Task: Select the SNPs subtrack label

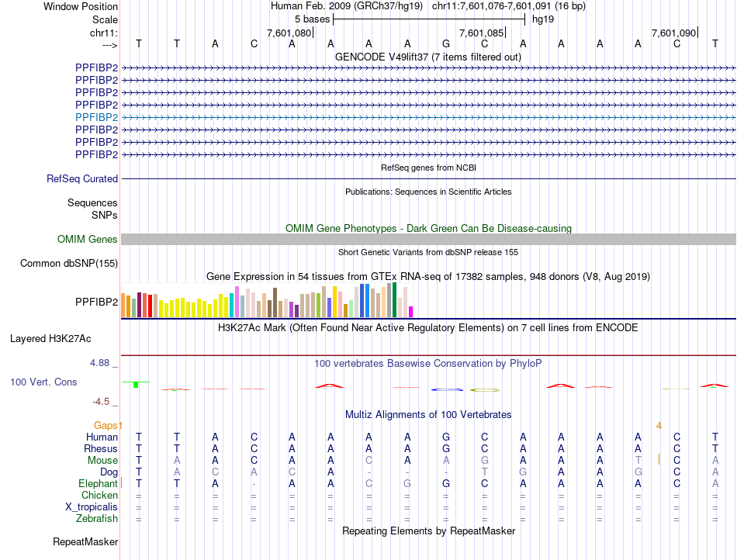Action: [x=105, y=215]
